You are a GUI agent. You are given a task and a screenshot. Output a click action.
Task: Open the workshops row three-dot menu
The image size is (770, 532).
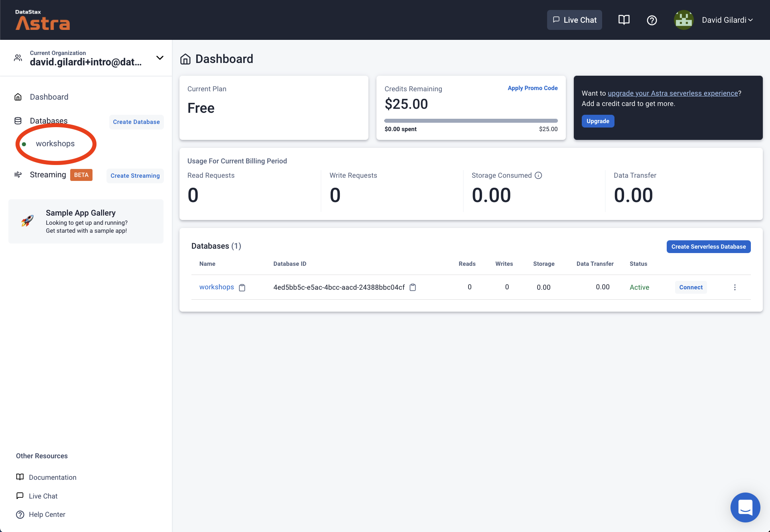coord(735,287)
